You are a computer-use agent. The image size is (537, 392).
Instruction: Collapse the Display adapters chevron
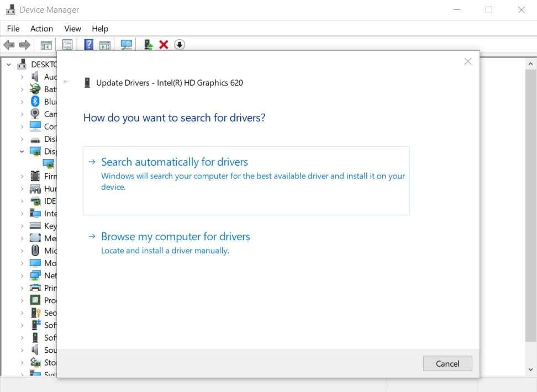click(x=22, y=151)
